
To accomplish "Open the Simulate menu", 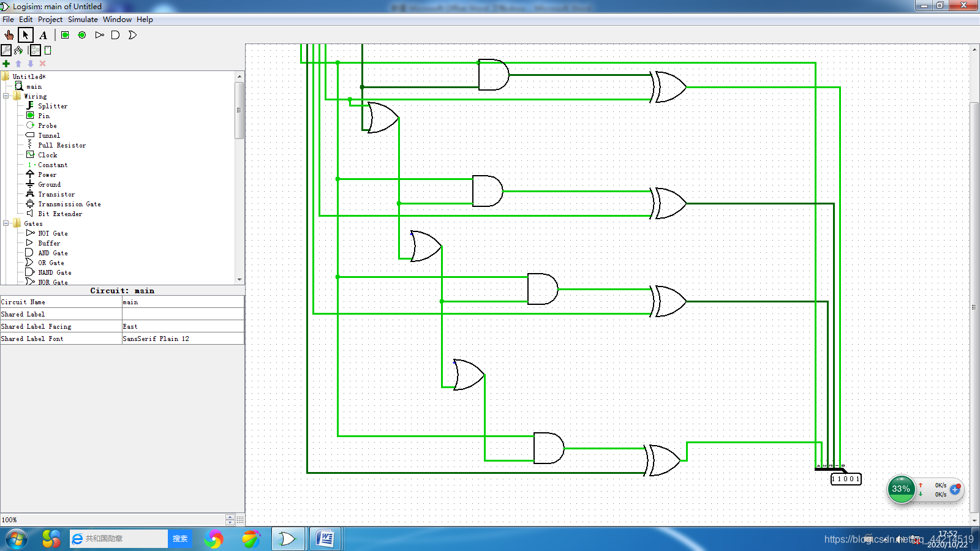I will coord(83,20).
